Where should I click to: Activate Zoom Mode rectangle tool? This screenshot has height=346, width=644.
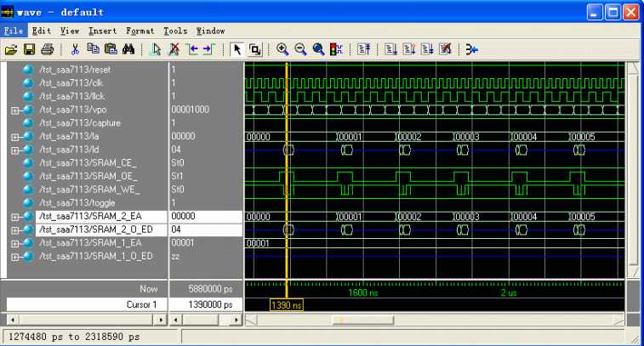coord(255,49)
